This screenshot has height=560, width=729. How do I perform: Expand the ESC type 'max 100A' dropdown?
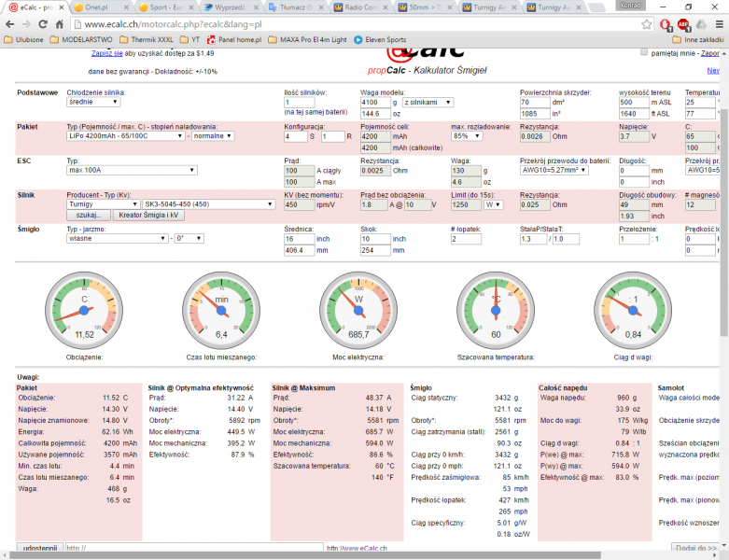point(132,170)
